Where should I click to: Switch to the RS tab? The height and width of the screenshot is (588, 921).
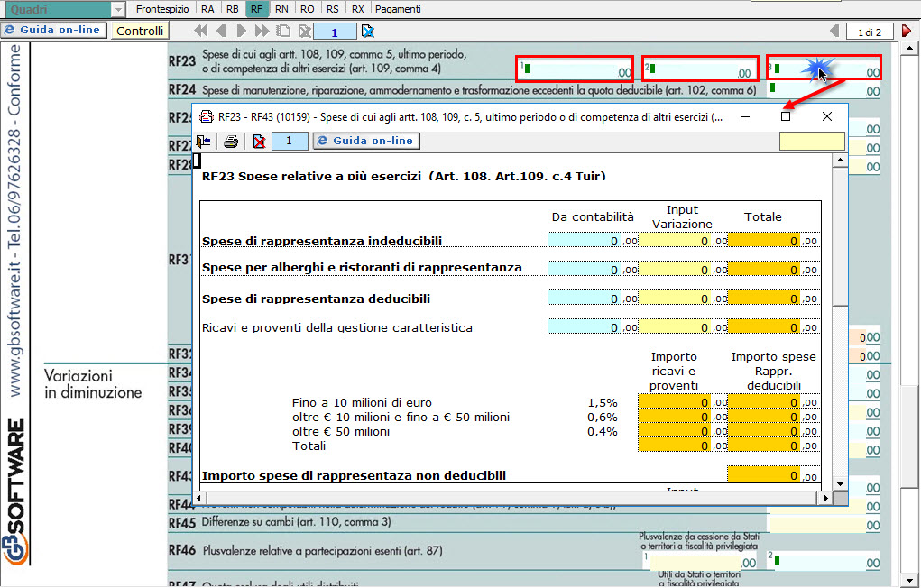(333, 9)
